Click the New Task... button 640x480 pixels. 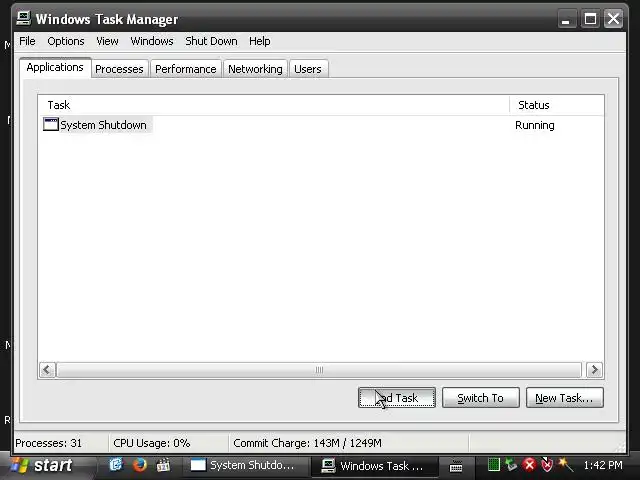point(565,398)
